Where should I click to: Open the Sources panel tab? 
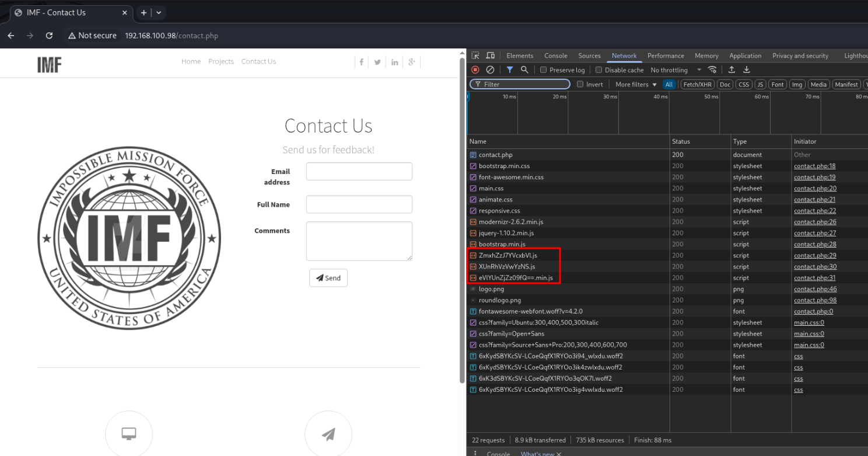point(589,55)
